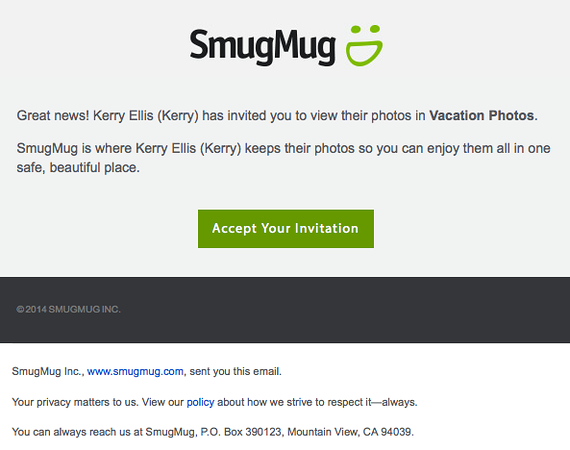Click 'Your privacy matters to us' text
Screen dimensions: 570x450
coord(75,402)
